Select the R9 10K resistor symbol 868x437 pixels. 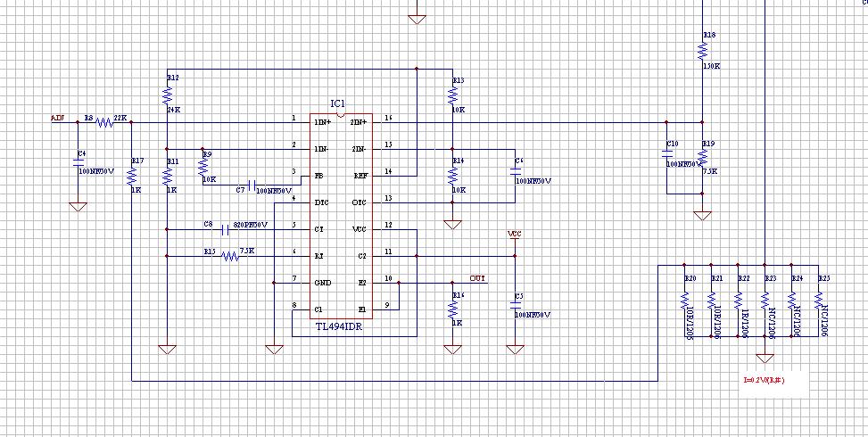pyautogui.click(x=203, y=168)
